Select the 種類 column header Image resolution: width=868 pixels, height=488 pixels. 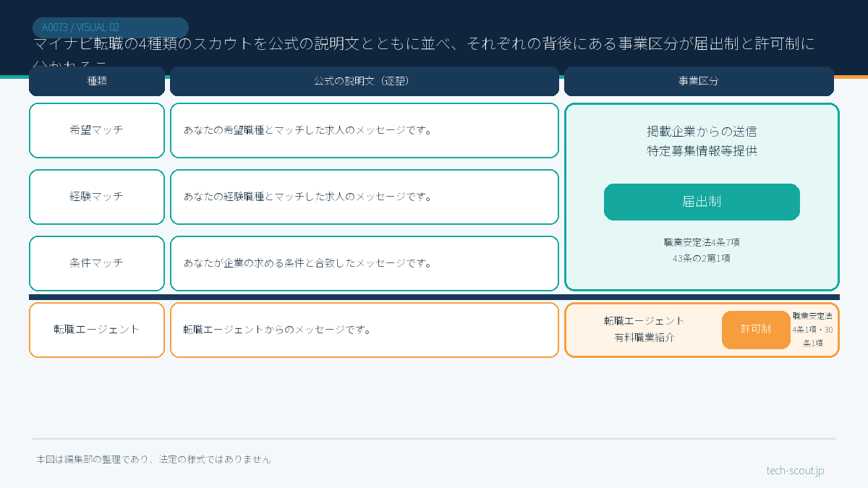click(97, 81)
